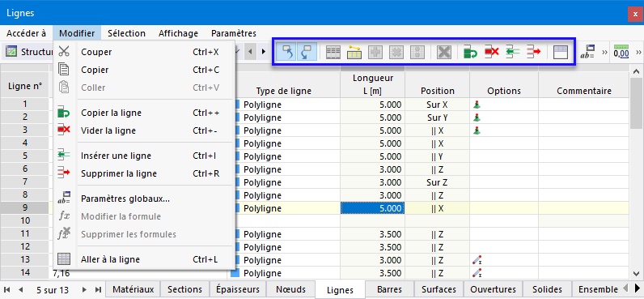The width and height of the screenshot is (644, 299).
Task: Click the red option icon in row 13 Options
Action: (477, 260)
